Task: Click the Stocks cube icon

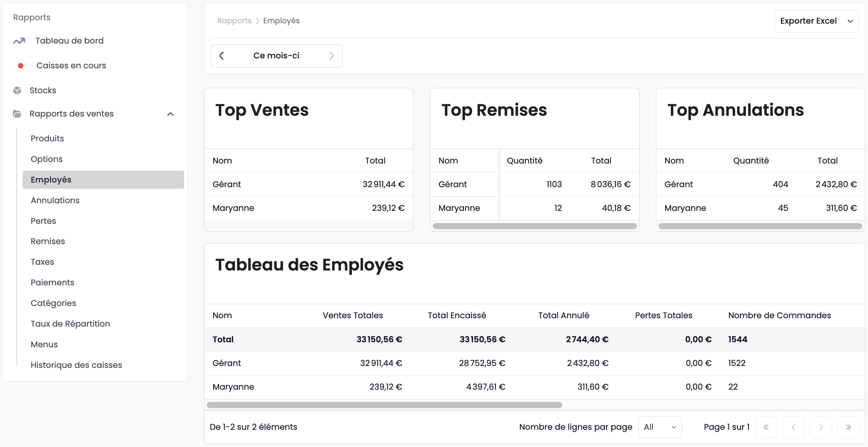Action: click(x=18, y=90)
